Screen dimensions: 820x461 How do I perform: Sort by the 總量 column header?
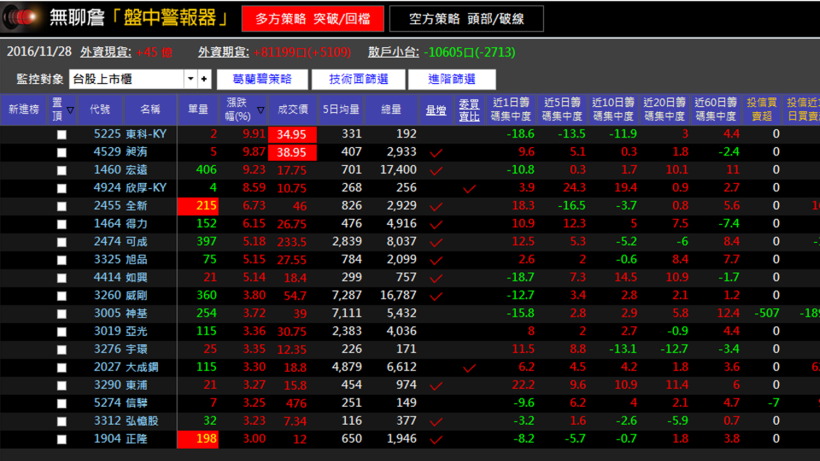point(391,109)
